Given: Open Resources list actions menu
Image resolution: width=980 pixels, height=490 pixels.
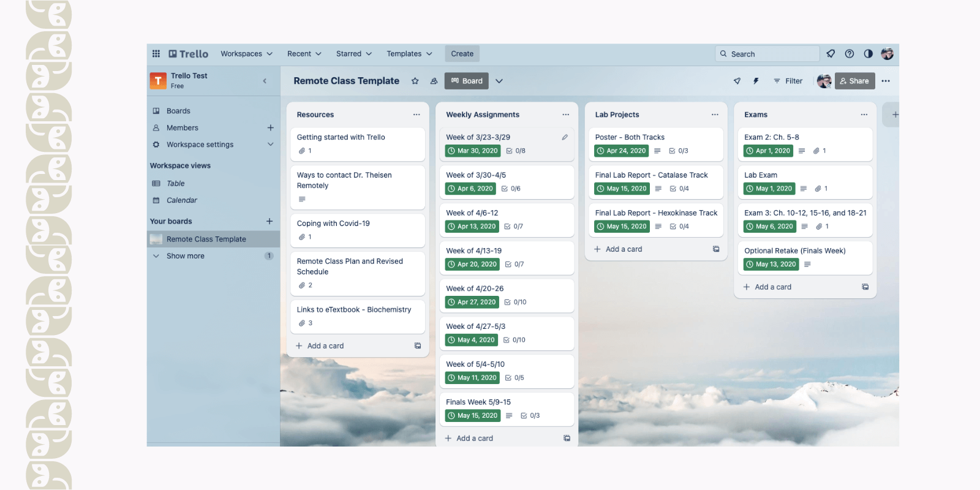Looking at the screenshot, I should 417,115.
